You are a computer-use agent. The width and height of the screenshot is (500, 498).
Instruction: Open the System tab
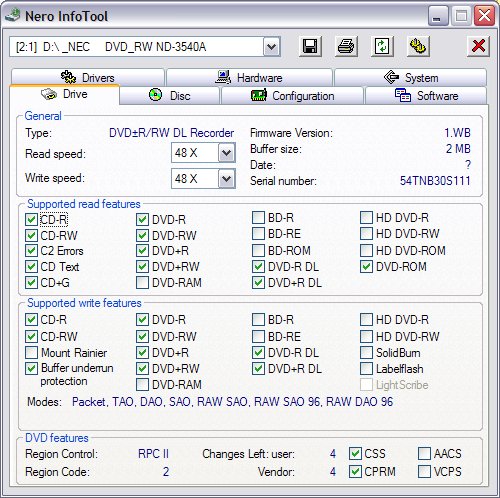coord(411,77)
